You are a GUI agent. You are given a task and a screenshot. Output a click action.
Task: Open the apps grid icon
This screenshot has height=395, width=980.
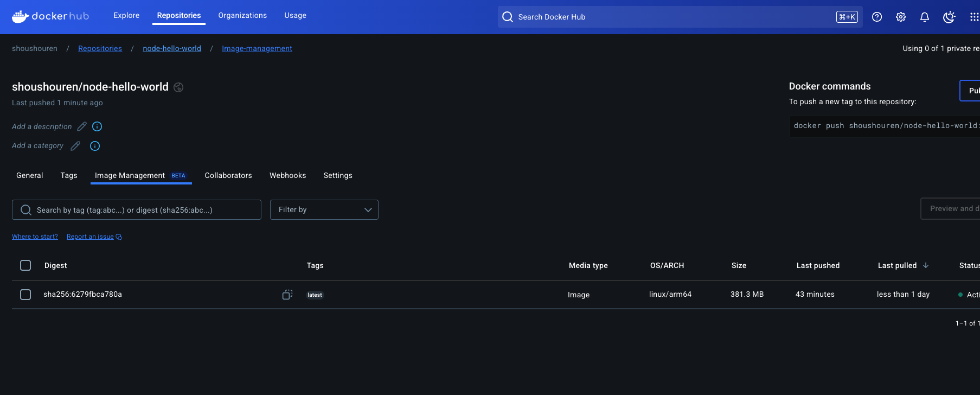(x=974, y=17)
